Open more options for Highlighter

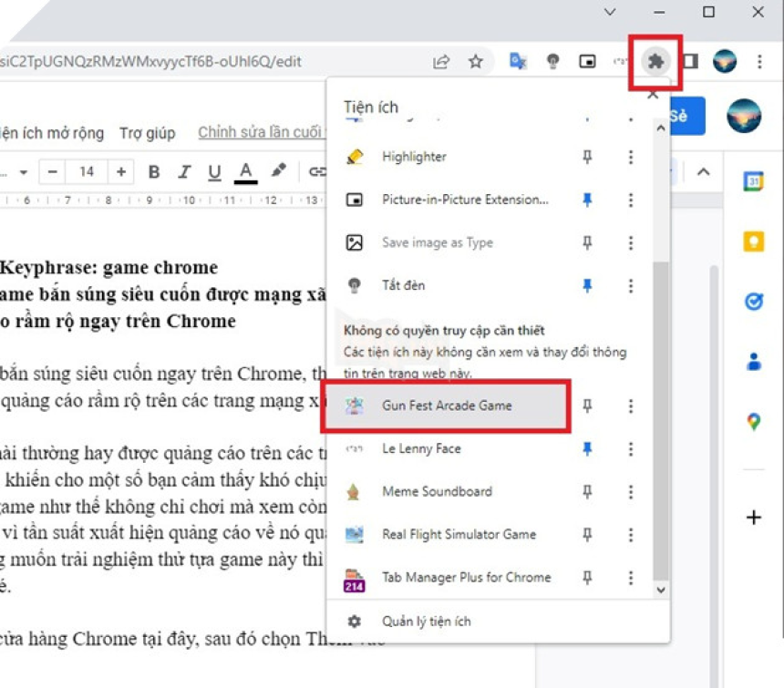coord(631,157)
